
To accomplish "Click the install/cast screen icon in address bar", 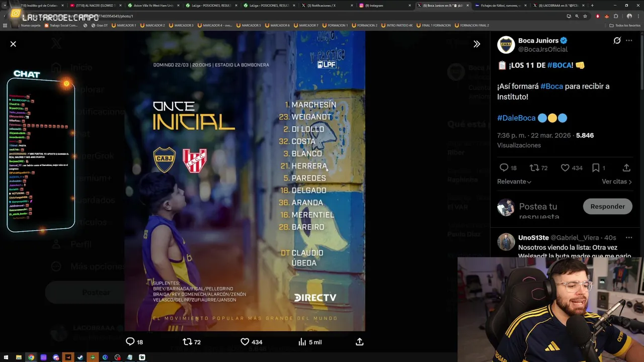I will point(569,16).
